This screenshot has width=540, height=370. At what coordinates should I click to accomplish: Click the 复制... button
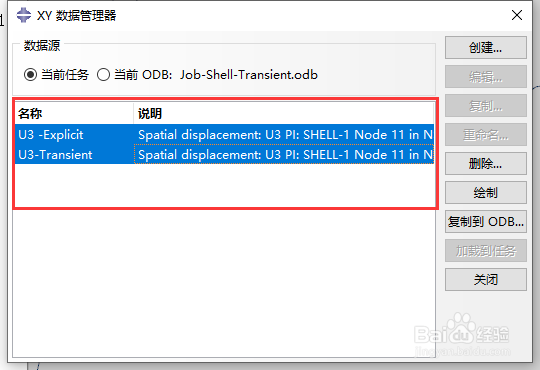(486, 105)
